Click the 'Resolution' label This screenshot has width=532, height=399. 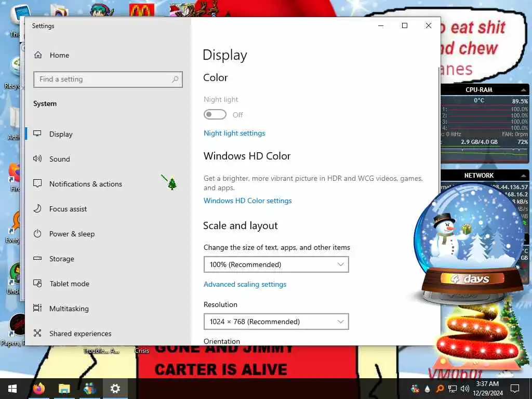[x=220, y=304]
